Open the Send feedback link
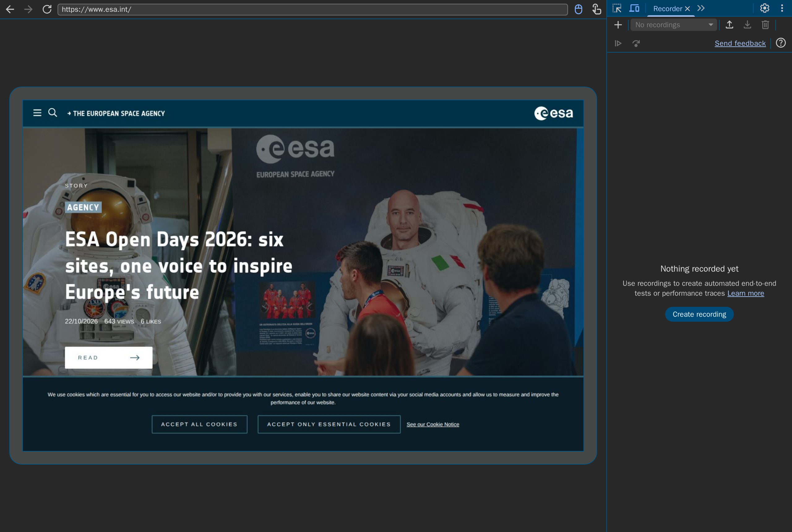Image resolution: width=792 pixels, height=532 pixels. (740, 43)
